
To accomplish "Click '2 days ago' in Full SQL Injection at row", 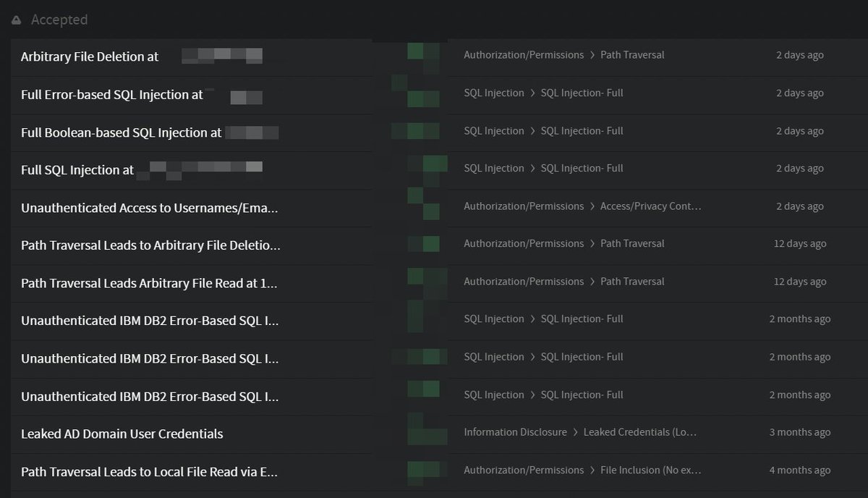I will point(800,169).
